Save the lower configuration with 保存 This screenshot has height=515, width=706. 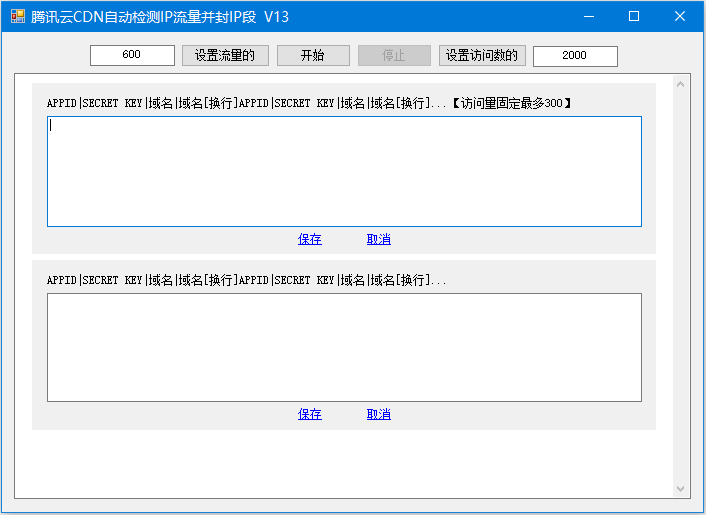coord(310,414)
